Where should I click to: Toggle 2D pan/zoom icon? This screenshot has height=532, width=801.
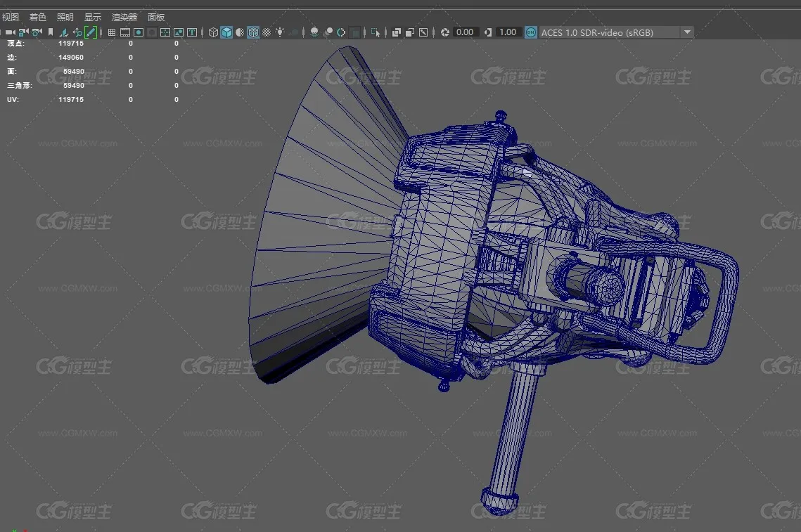pos(77,32)
